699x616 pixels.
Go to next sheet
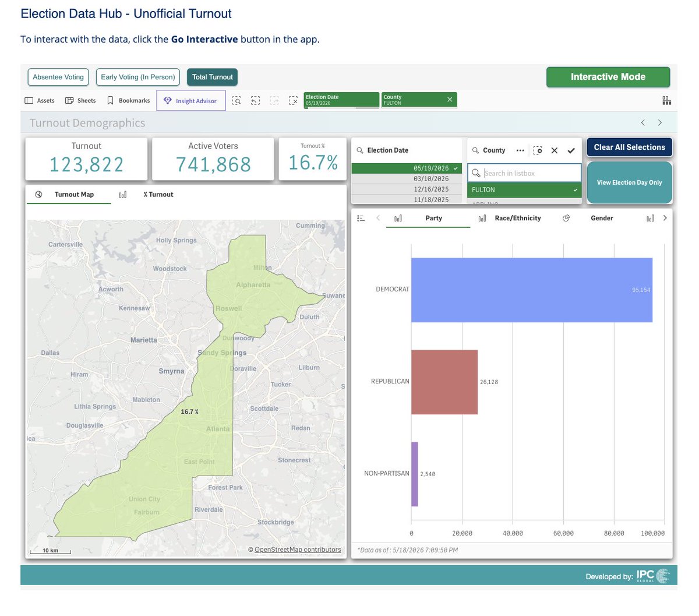pos(660,122)
